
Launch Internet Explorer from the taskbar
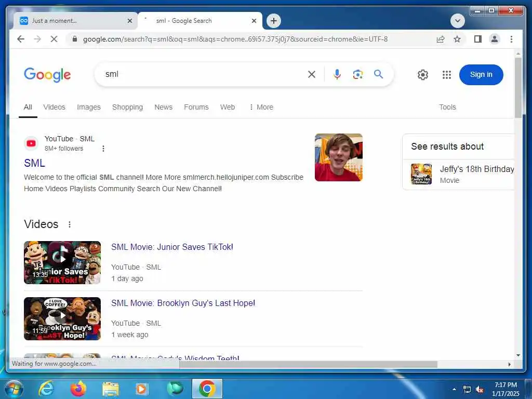(46, 389)
